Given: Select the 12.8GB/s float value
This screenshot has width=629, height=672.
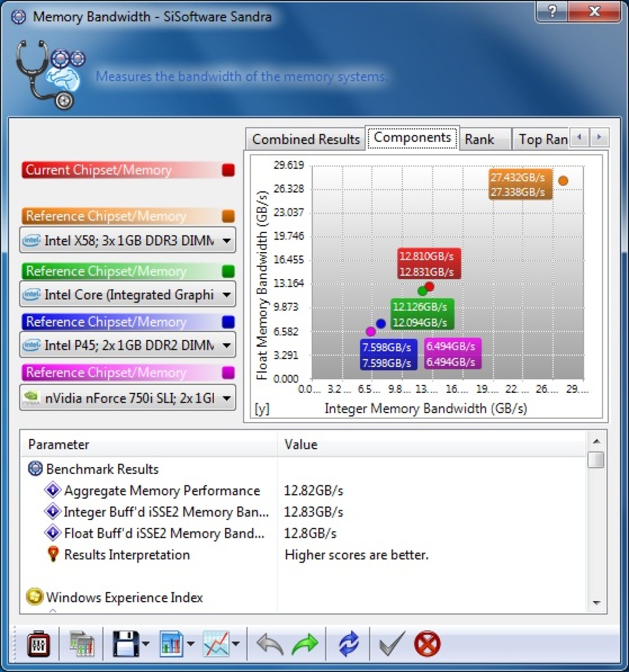Looking at the screenshot, I should 310,533.
